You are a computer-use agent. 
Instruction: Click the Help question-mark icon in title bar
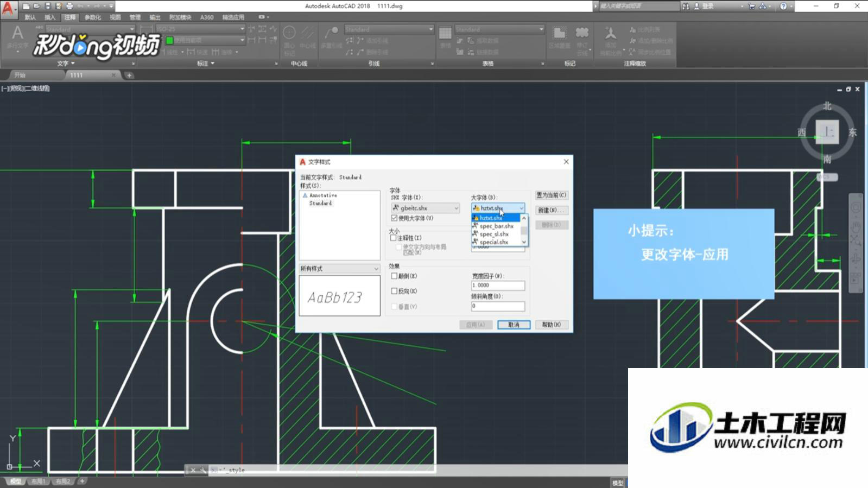click(783, 6)
